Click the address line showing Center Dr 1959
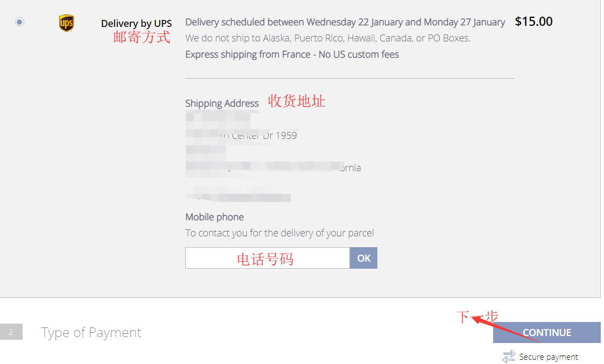 click(264, 135)
